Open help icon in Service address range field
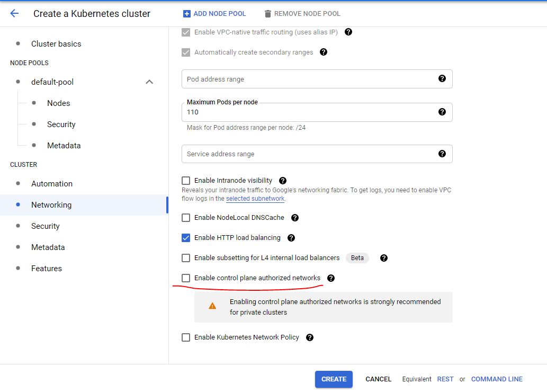The image size is (547, 392). [x=442, y=154]
